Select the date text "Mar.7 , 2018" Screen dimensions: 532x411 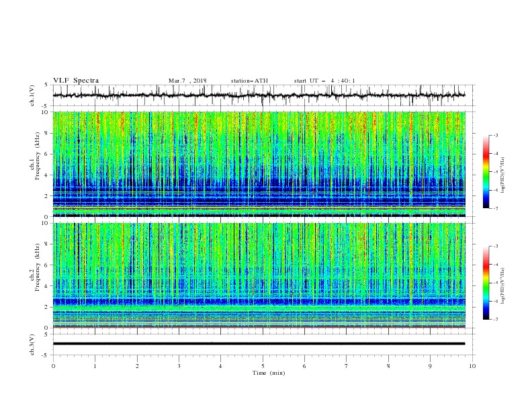pyautogui.click(x=187, y=81)
